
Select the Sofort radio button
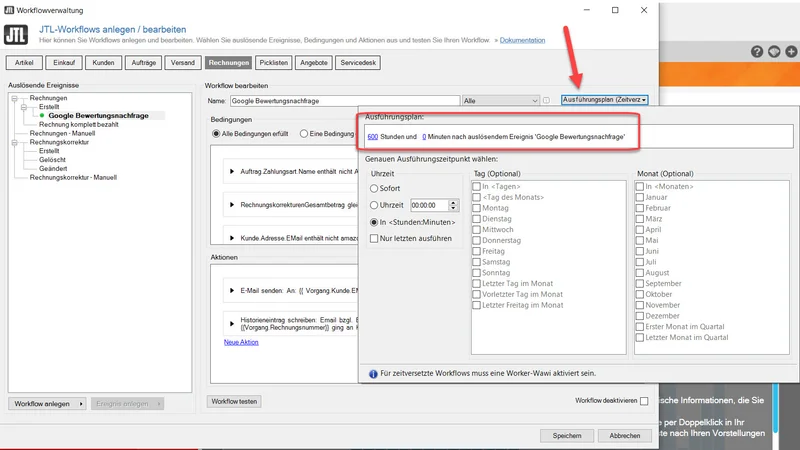click(x=374, y=188)
